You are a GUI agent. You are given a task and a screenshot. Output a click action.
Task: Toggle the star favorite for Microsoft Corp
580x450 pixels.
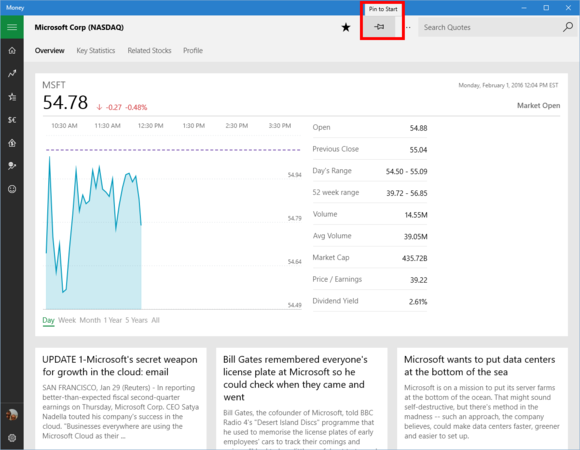[345, 27]
